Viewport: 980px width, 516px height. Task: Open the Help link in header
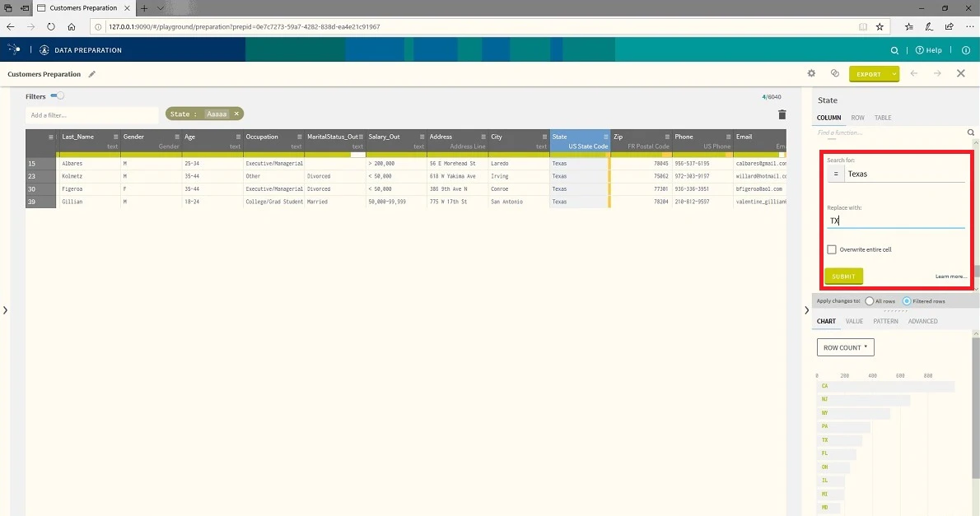coord(929,50)
